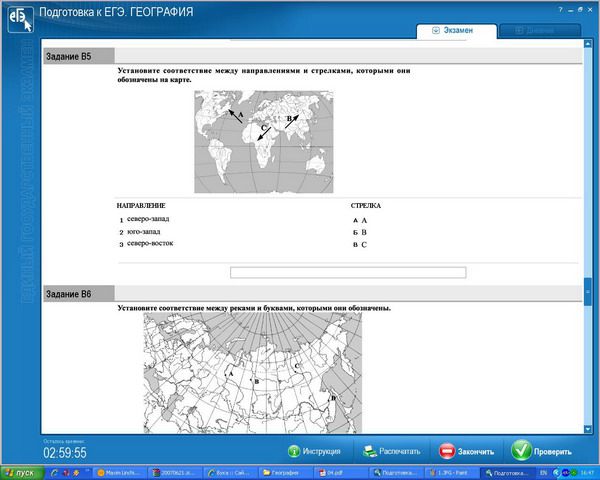The image size is (600, 480).
Task: Click the answer input field for B5
Action: [x=347, y=272]
